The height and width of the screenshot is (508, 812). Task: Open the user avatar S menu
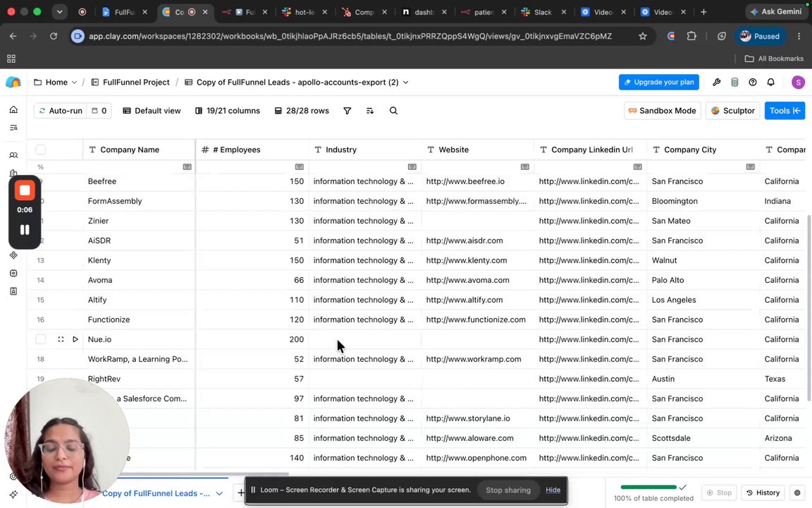(798, 83)
